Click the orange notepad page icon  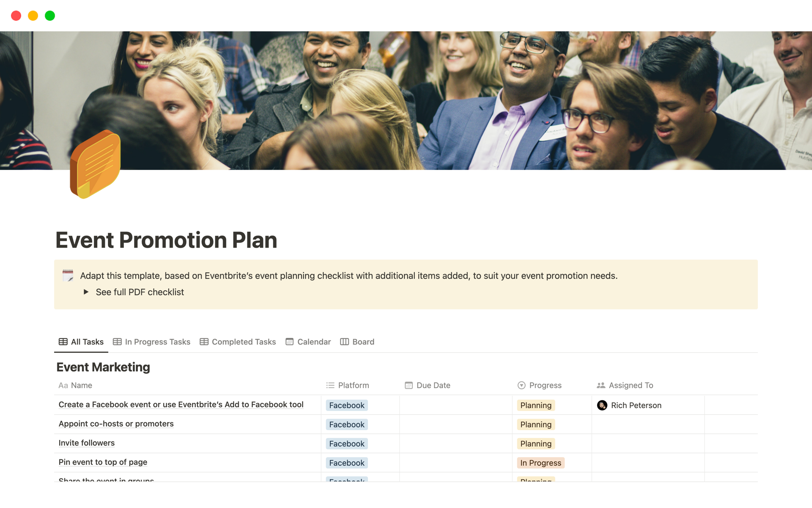point(96,164)
